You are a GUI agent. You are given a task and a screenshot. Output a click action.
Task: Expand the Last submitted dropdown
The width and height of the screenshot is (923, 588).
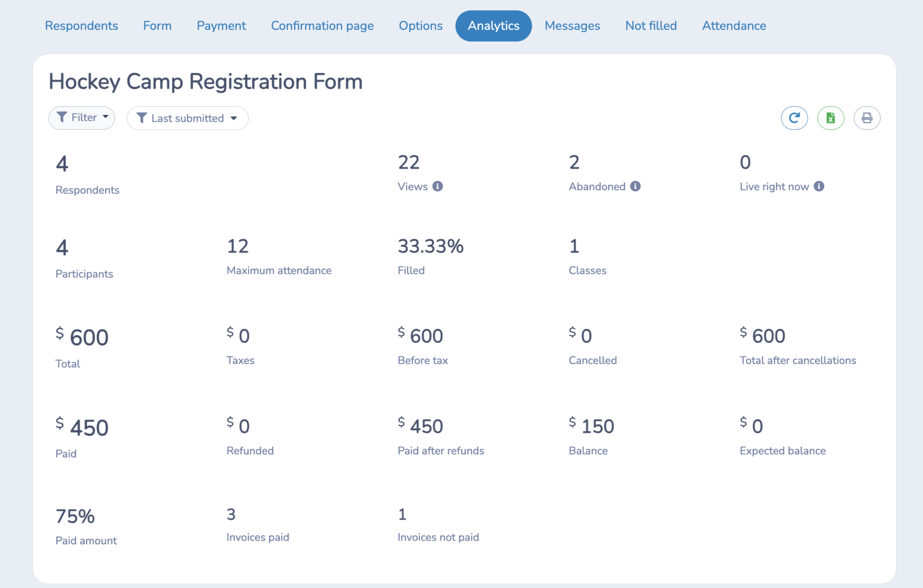click(x=187, y=118)
